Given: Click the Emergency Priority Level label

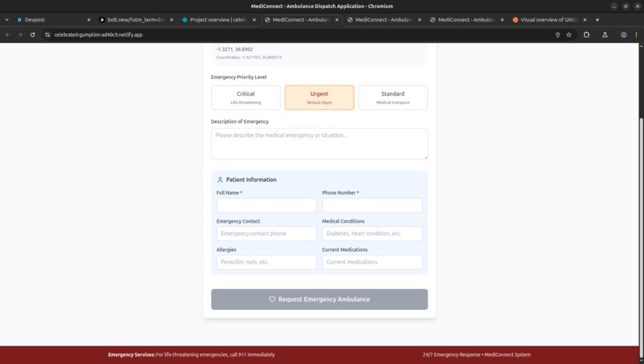Looking at the screenshot, I should (x=239, y=77).
